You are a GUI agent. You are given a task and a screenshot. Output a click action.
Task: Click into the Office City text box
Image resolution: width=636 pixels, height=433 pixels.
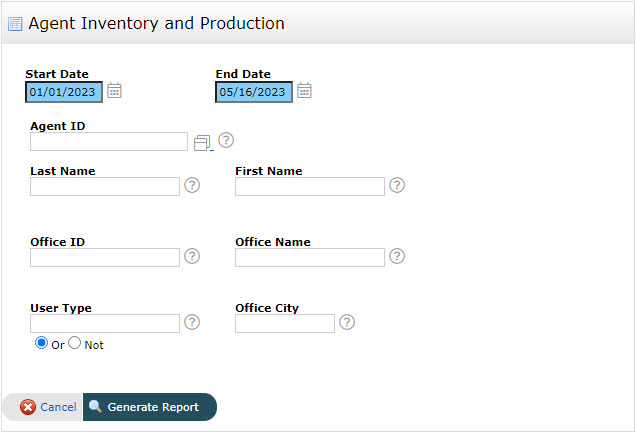pos(285,323)
